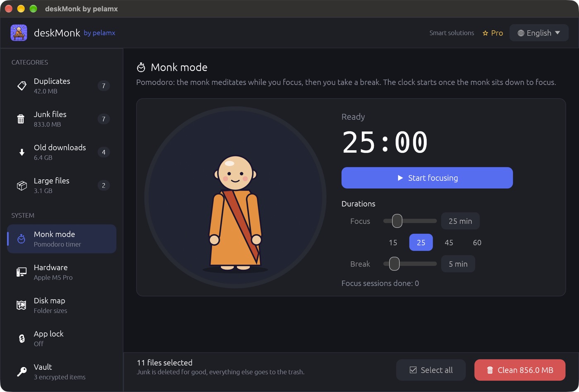Click the Clean 856.0 MB button
579x392 pixels.
(520, 370)
